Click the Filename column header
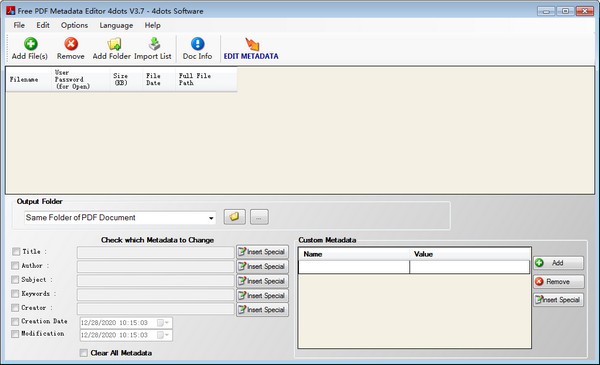The height and width of the screenshot is (365, 600). tap(28, 80)
